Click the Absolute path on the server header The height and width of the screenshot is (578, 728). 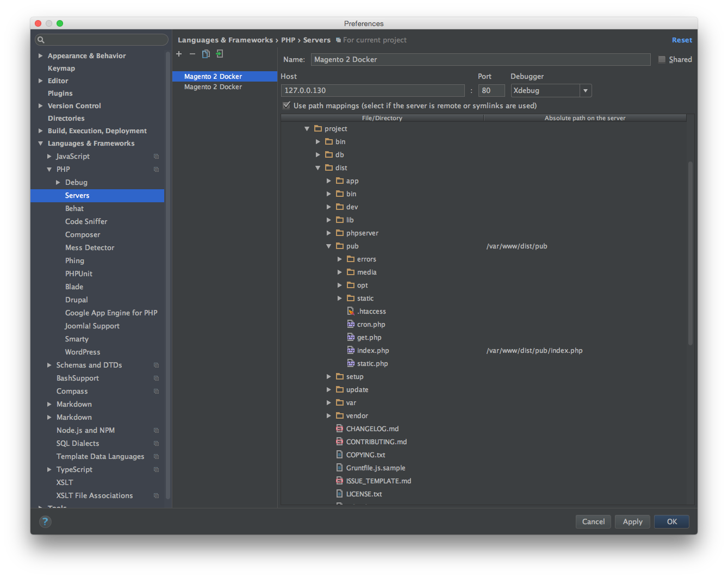[x=585, y=118]
